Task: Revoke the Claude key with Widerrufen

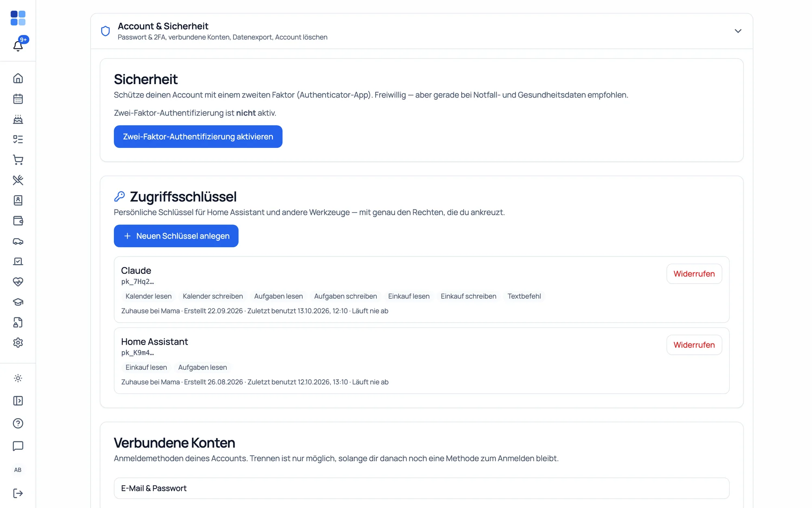Action: [x=694, y=274]
